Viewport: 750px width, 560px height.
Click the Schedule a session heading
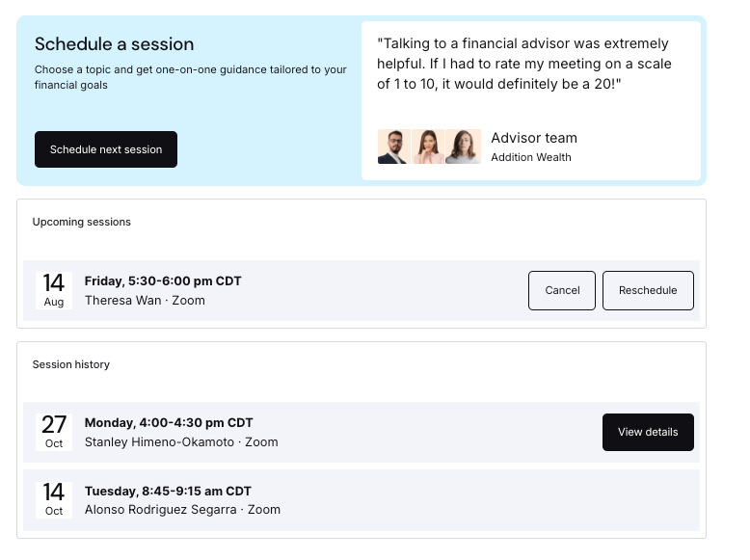point(115,44)
